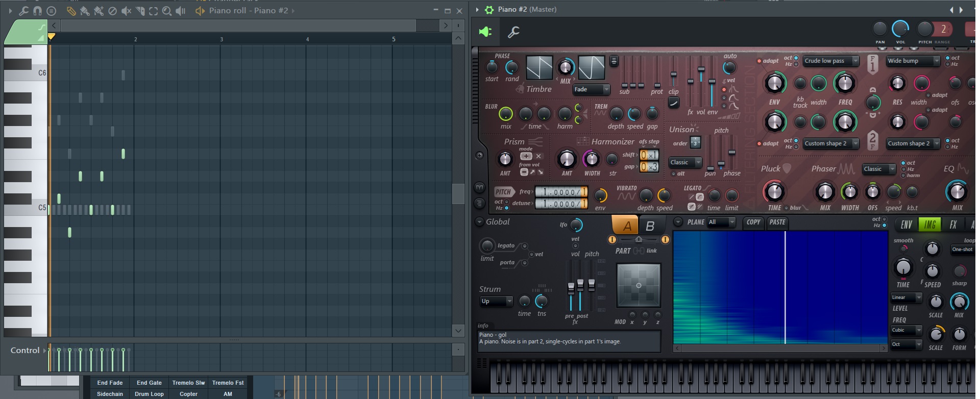
Task: Open the Phaser Classic dropdown
Action: (879, 169)
